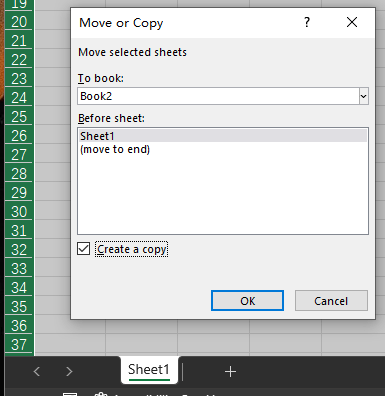
Task: Select row 30 header
Action: (19, 212)
